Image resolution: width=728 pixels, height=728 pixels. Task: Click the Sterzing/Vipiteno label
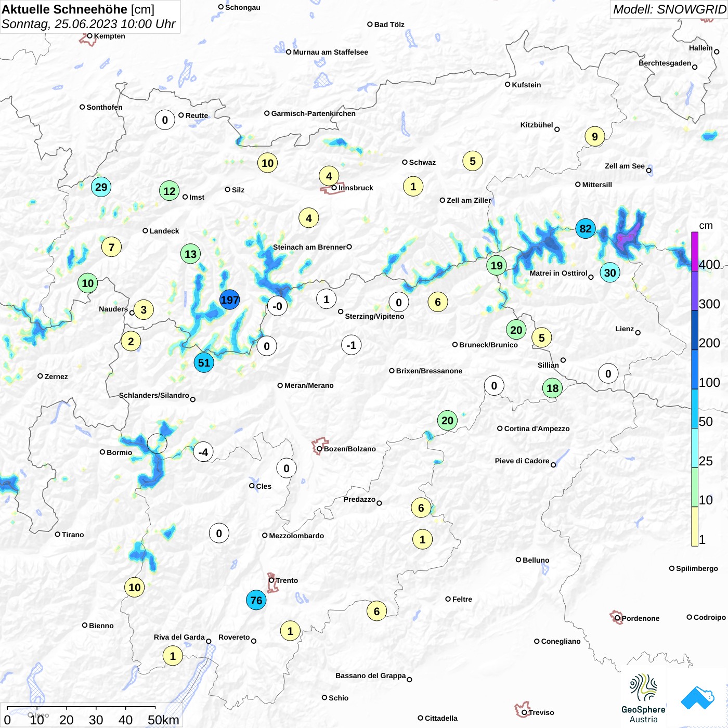(x=374, y=316)
